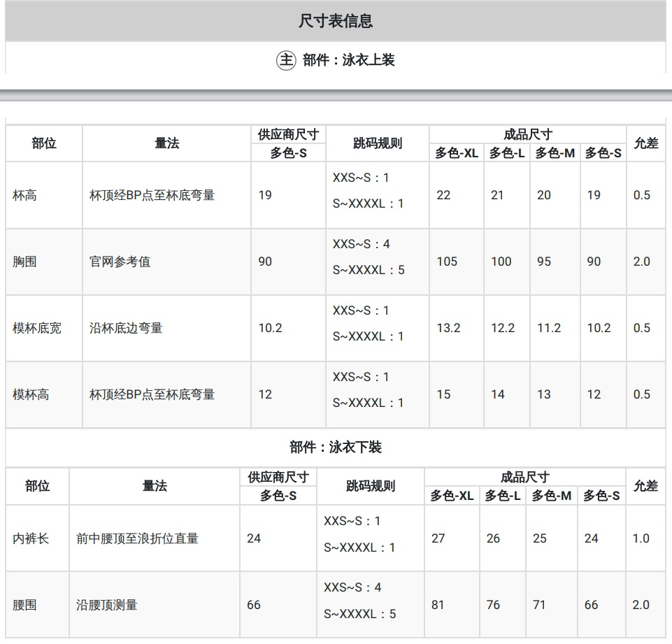Click the 13.2 value in 模杯底宽 row
Viewport: 672px width, 644px height.
448,328
